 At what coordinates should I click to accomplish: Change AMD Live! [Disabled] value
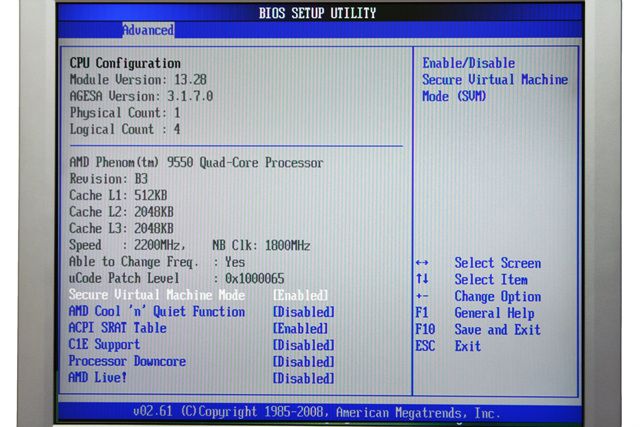(x=304, y=378)
